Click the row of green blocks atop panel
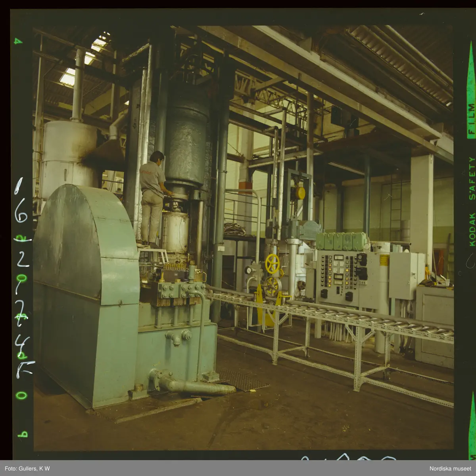Screen dimensions: 476x476 342,241
